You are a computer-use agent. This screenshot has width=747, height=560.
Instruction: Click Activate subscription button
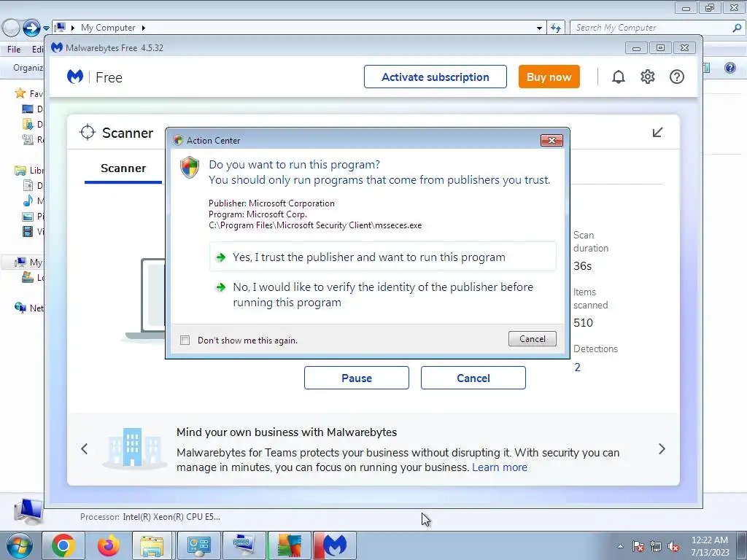coord(436,77)
